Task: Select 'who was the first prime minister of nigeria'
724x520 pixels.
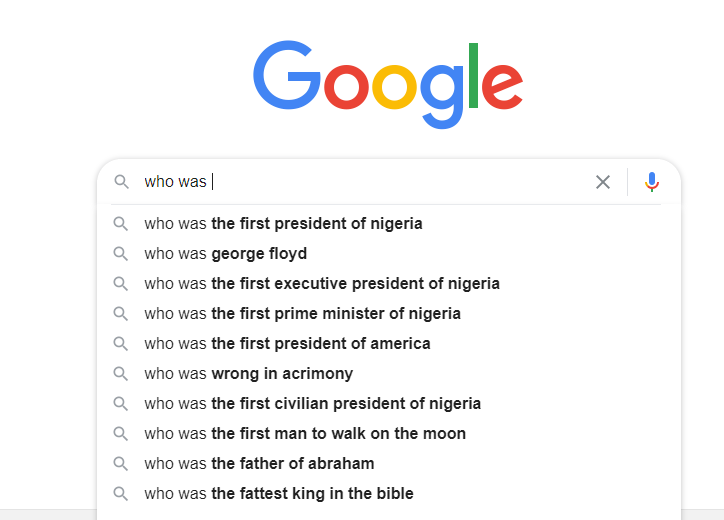Action: (302, 314)
